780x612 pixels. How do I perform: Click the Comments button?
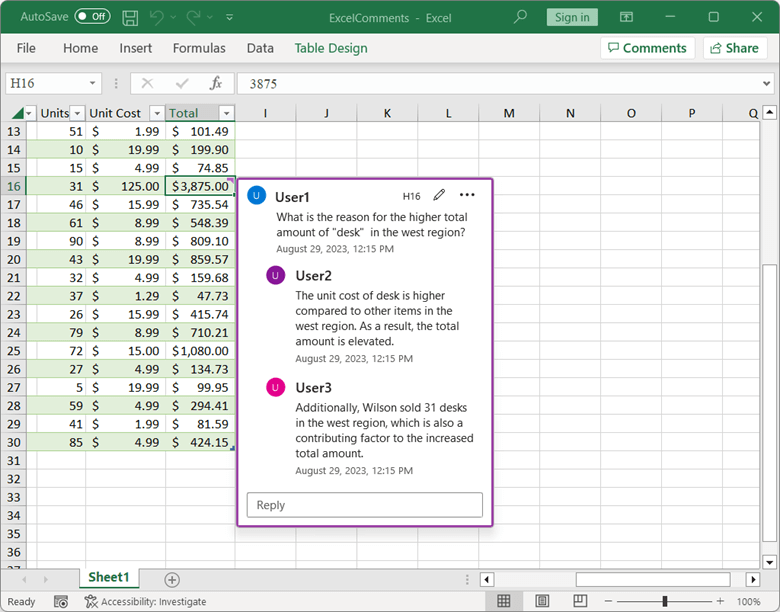pos(645,48)
